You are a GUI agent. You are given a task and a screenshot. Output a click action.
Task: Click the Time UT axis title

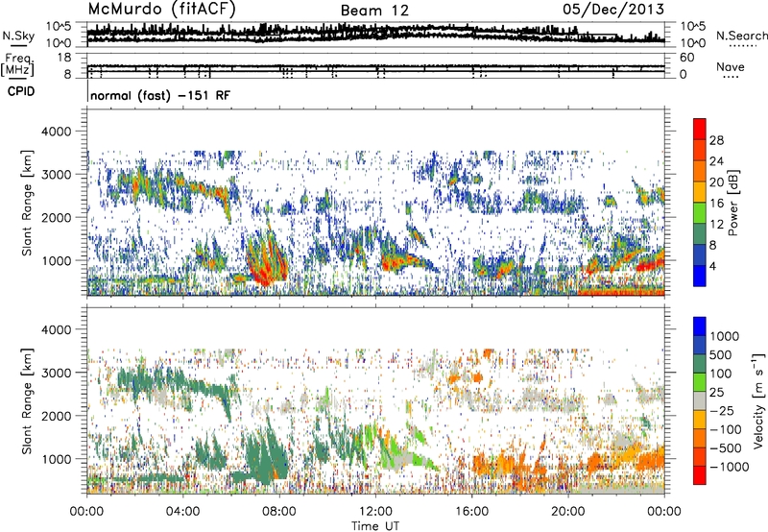tap(375, 525)
